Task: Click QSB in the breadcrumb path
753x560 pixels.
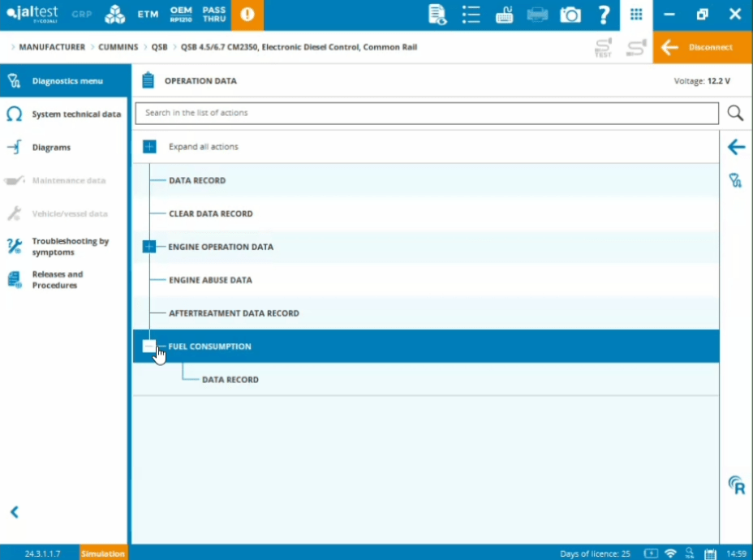Action: [x=159, y=47]
